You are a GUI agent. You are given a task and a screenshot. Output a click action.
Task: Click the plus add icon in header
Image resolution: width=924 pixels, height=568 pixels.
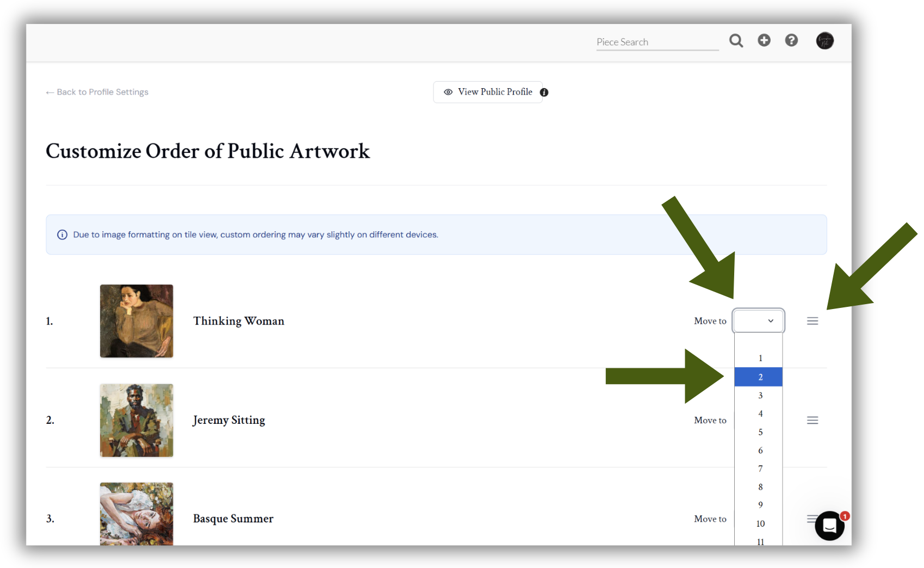pos(764,40)
